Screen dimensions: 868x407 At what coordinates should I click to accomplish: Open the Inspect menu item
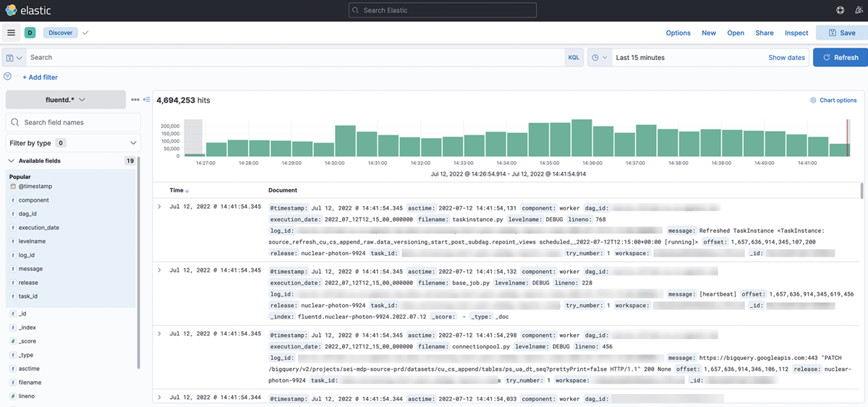click(x=796, y=33)
